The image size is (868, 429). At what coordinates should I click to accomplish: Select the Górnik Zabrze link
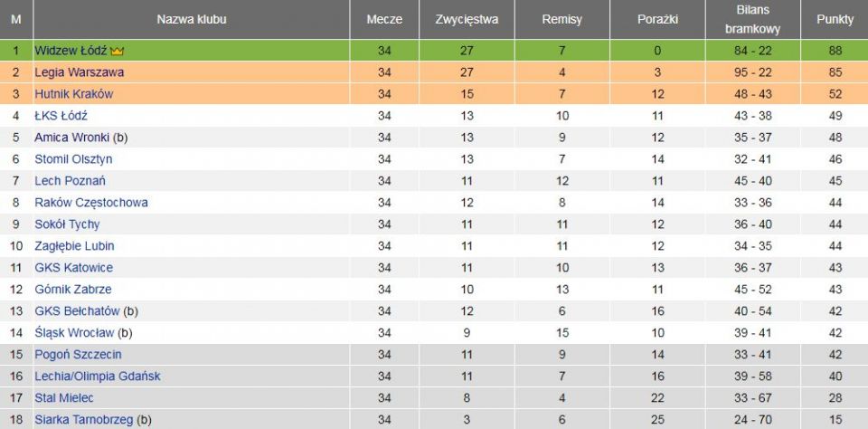[x=72, y=290]
